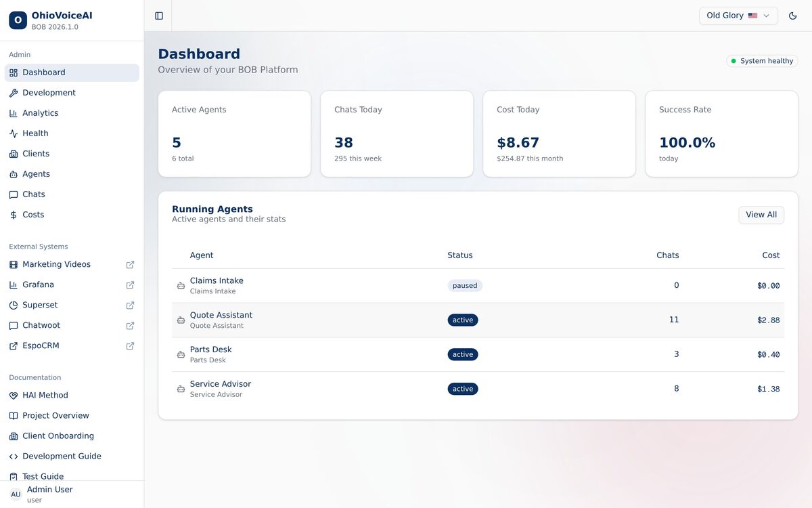
Task: Click the external link icon beside Chatwoot
Action: (130, 326)
